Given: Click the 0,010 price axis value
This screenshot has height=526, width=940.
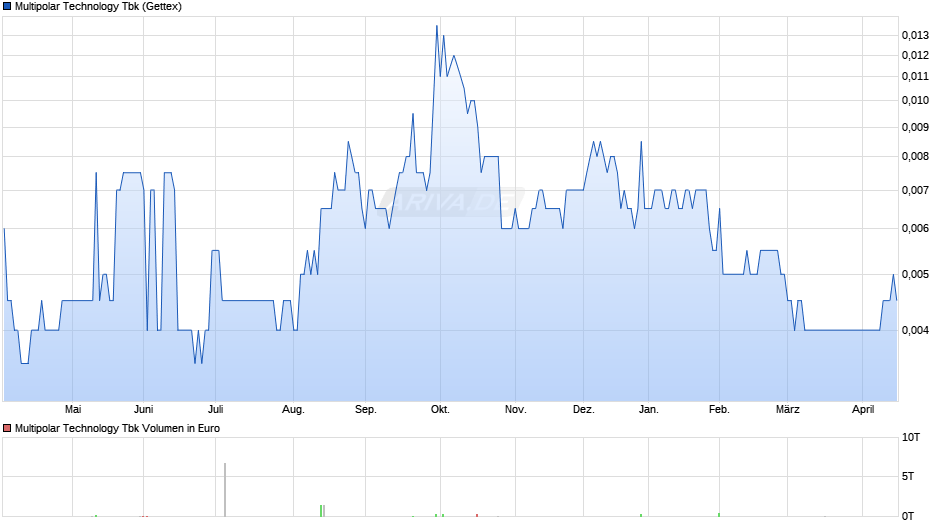Looking at the screenshot, I should (x=915, y=100).
